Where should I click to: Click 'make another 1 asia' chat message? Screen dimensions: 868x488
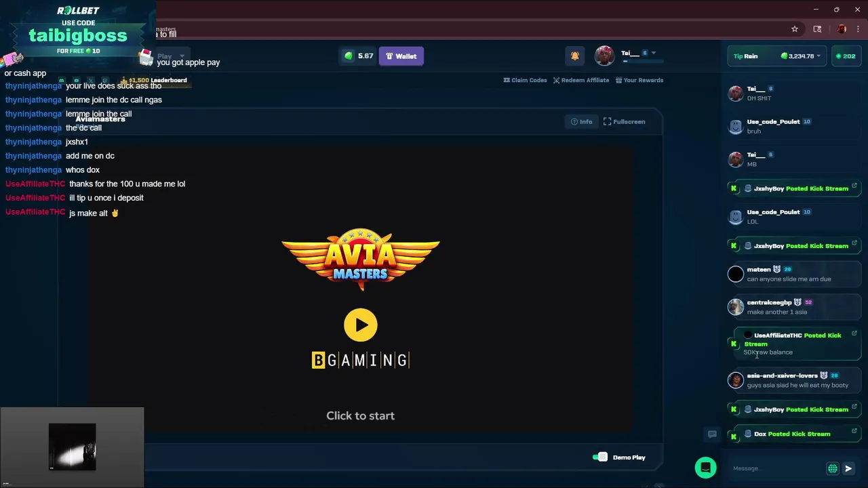[x=777, y=312]
